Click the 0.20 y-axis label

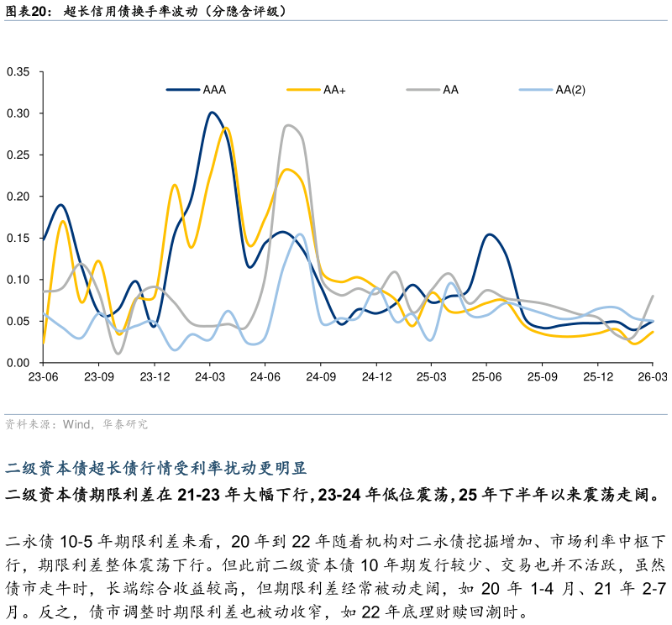tap(18, 197)
